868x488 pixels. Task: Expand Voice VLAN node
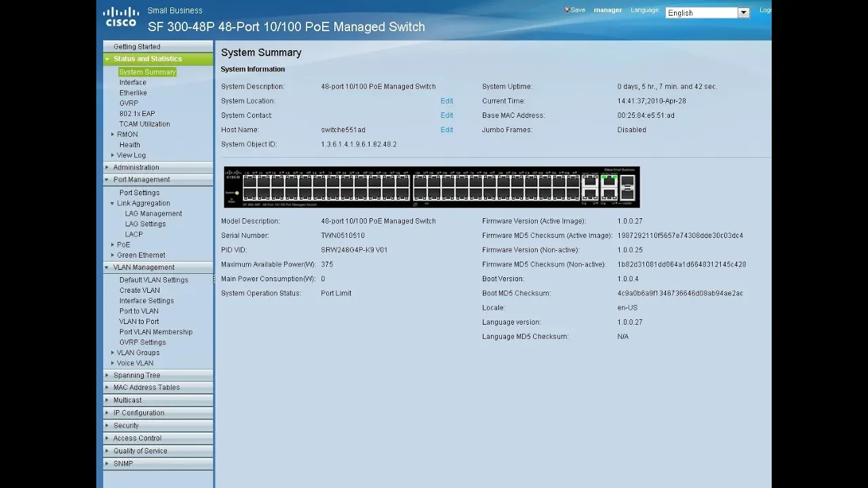point(113,363)
